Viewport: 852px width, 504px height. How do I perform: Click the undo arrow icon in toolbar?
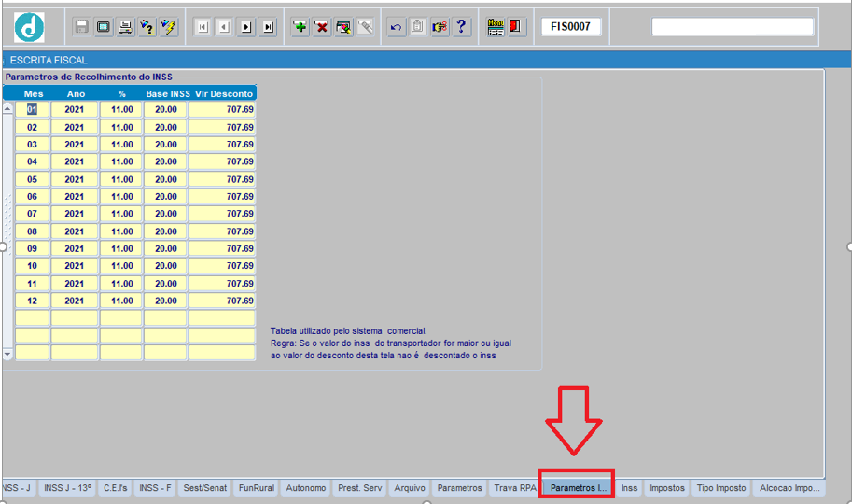point(396,27)
